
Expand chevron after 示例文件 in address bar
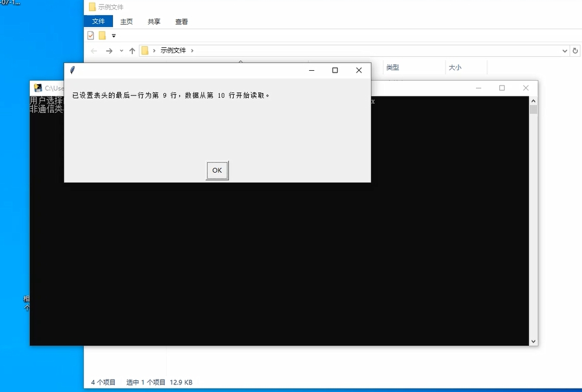point(192,50)
